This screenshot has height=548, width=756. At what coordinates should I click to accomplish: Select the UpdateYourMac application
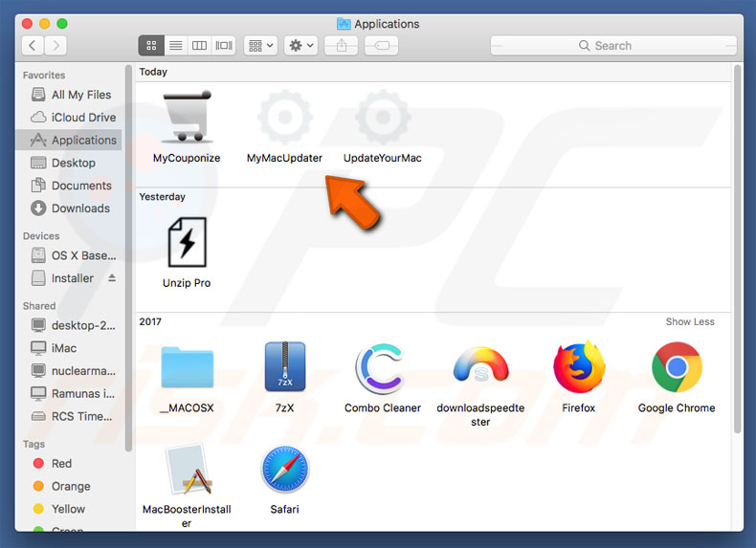click(382, 120)
